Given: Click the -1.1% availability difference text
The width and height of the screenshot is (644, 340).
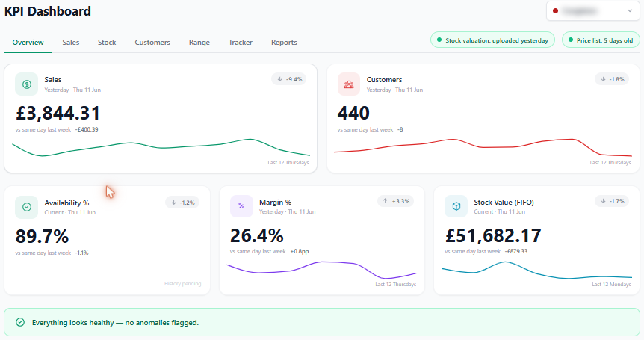Looking at the screenshot, I should tap(81, 253).
